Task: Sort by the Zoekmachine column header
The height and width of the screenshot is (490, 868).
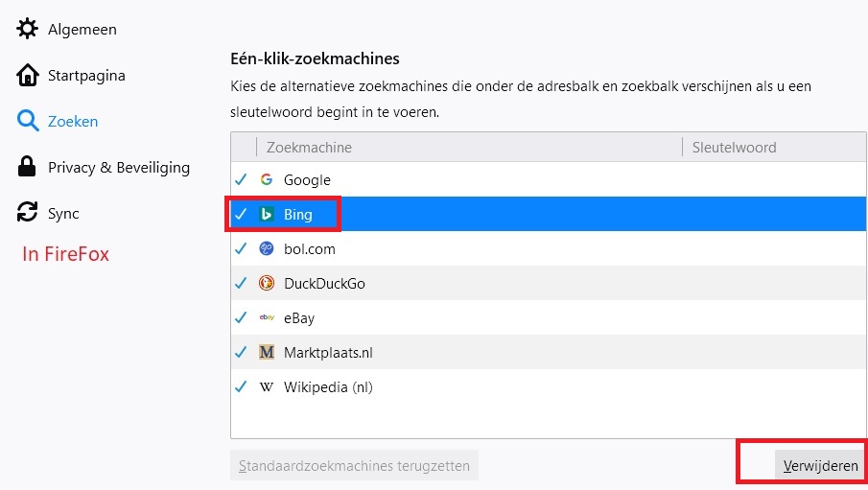Action: click(309, 148)
